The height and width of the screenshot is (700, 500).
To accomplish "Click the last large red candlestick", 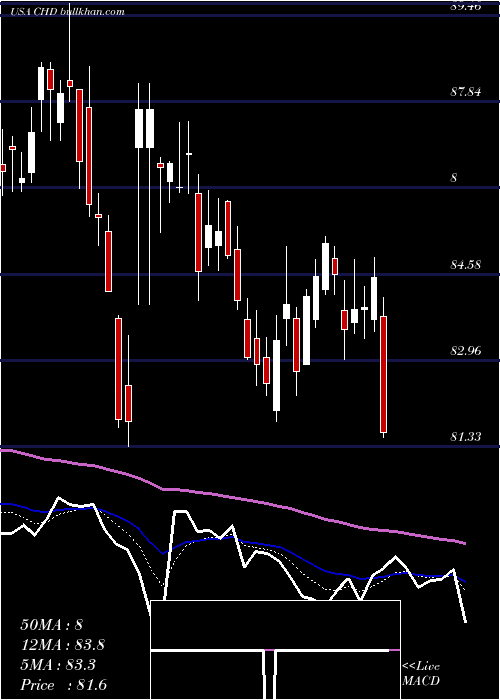I will [383, 374].
